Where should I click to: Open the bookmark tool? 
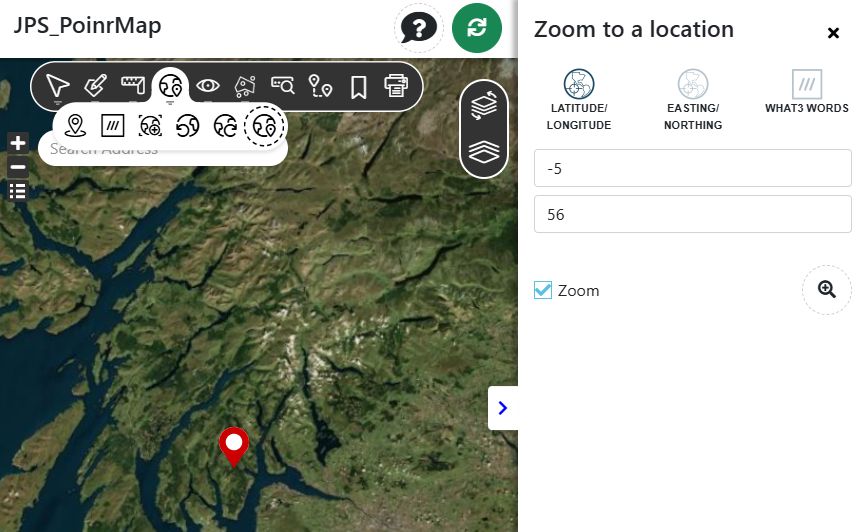[358, 87]
